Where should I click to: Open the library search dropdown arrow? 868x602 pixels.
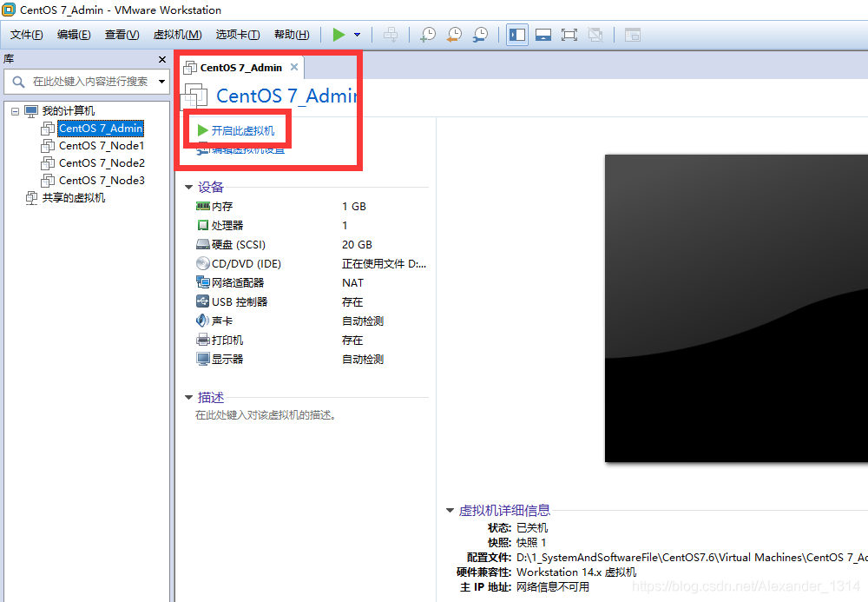point(161,82)
